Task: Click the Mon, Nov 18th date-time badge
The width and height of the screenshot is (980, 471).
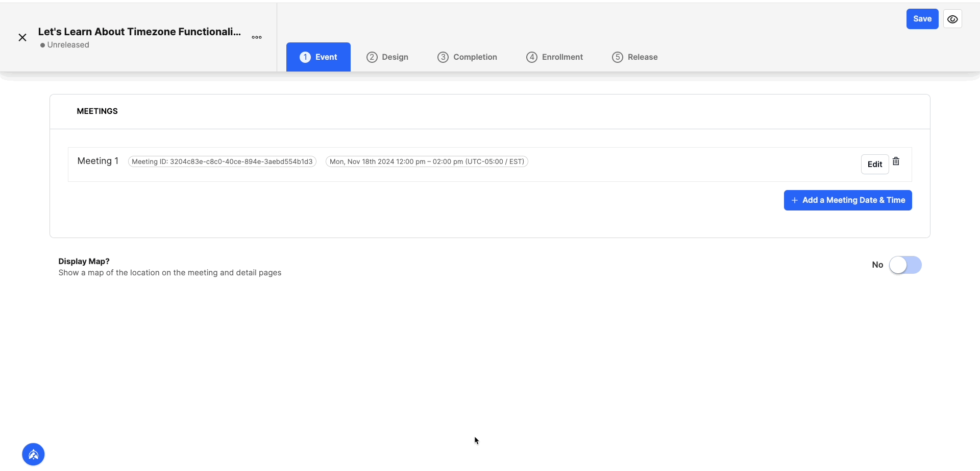Action: pos(427,161)
